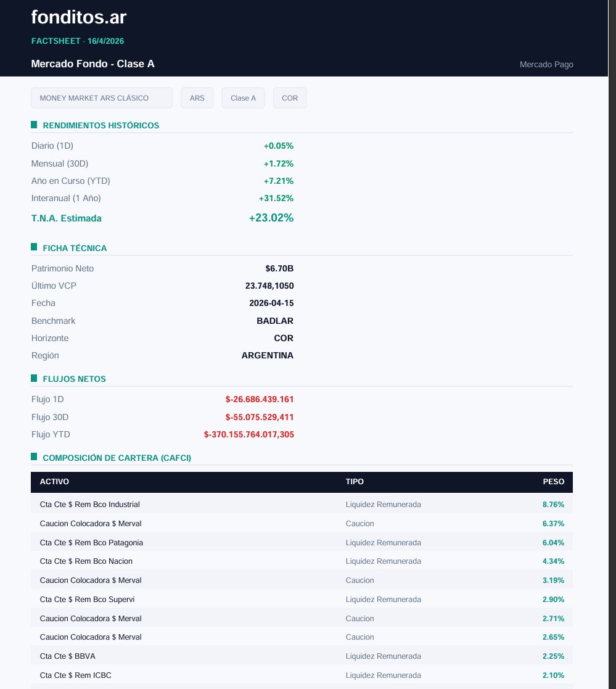Click the vertical scrollbar on the right edge

[x=612, y=344]
